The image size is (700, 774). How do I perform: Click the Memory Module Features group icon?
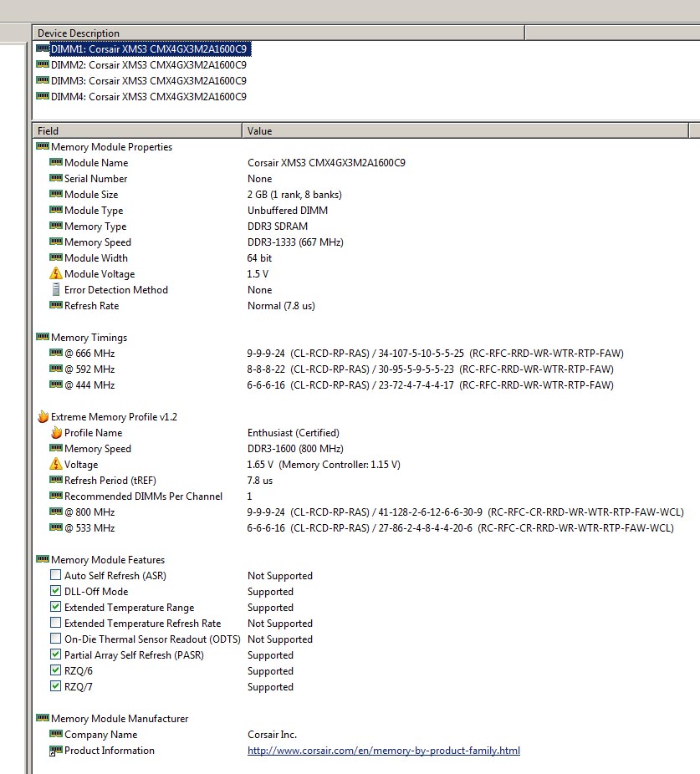point(43,559)
